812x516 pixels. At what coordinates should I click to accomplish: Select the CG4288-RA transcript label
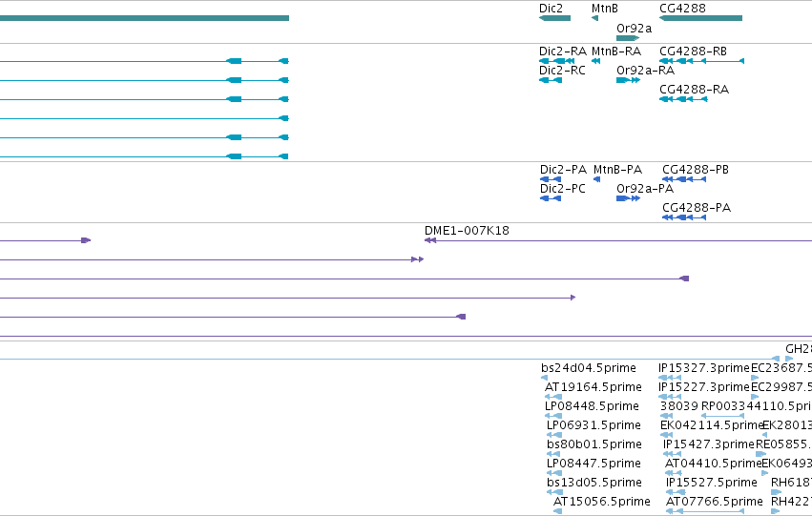coord(694,90)
